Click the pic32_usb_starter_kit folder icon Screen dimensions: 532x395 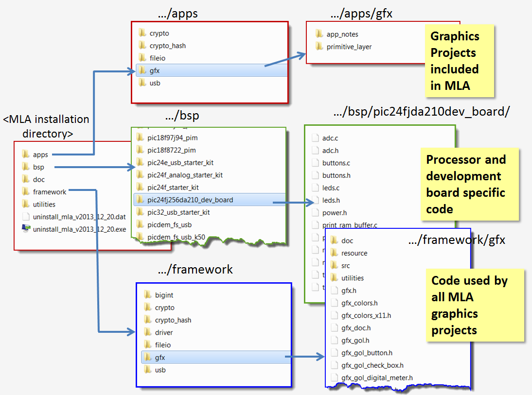pos(140,212)
